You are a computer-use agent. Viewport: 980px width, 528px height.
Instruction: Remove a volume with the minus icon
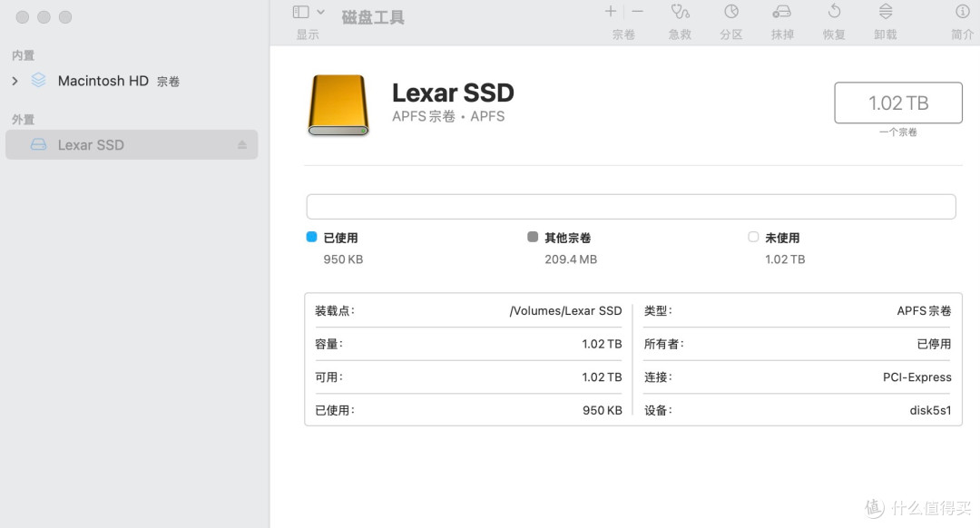click(638, 11)
